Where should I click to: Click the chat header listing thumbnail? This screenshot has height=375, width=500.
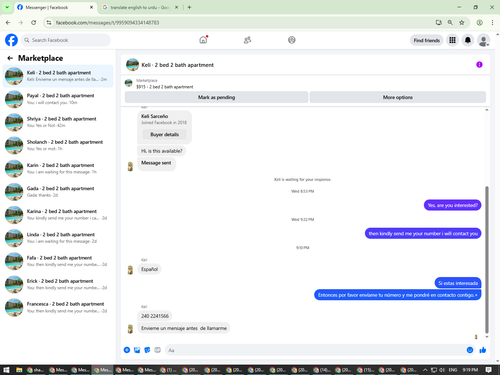coord(132,65)
